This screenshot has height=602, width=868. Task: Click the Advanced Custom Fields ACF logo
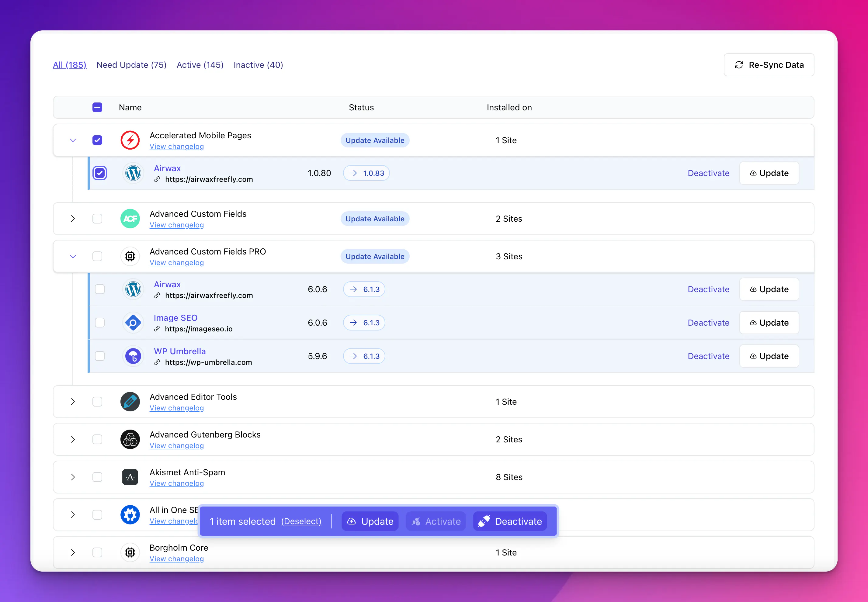click(130, 219)
